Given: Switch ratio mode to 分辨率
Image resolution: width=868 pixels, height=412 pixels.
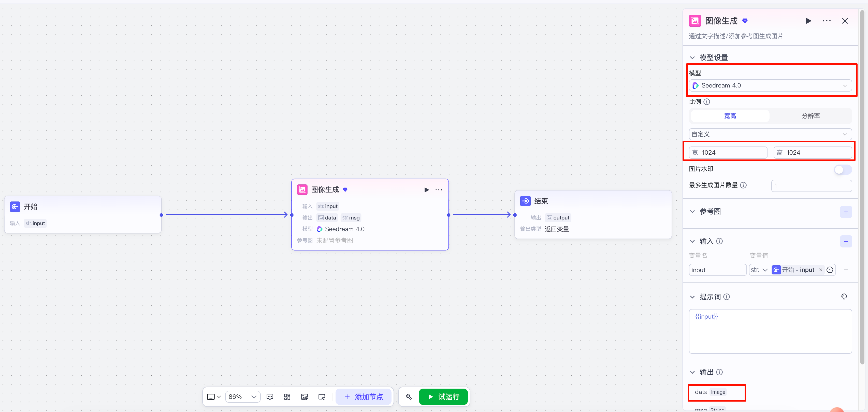Looking at the screenshot, I should (x=811, y=116).
